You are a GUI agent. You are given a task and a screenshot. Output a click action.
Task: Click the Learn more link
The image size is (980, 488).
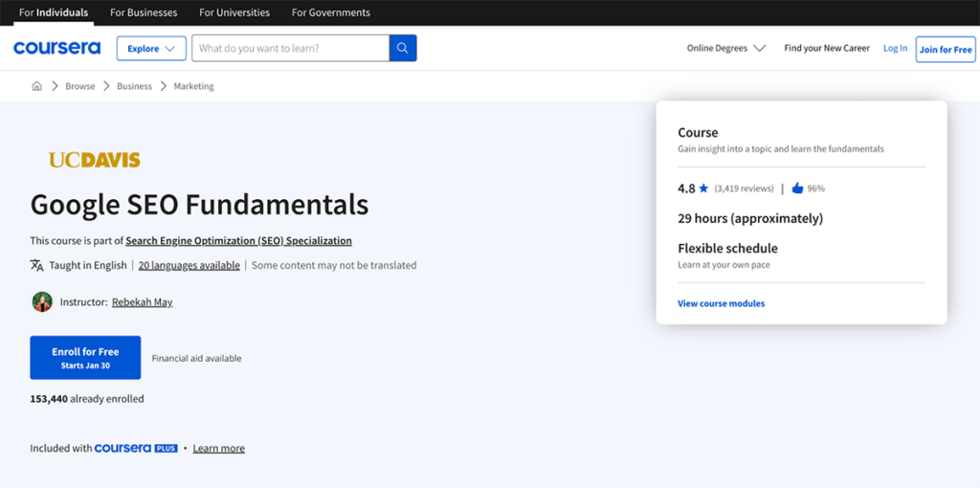(219, 448)
